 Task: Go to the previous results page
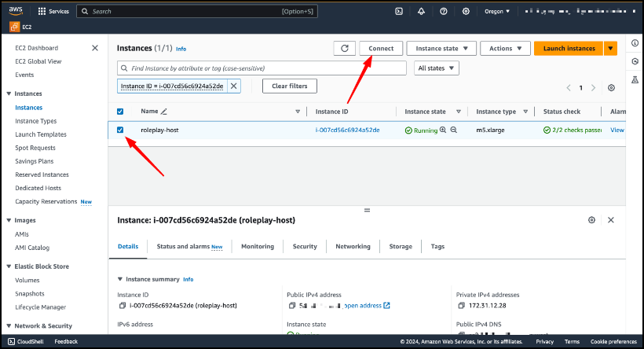pyautogui.click(x=569, y=87)
